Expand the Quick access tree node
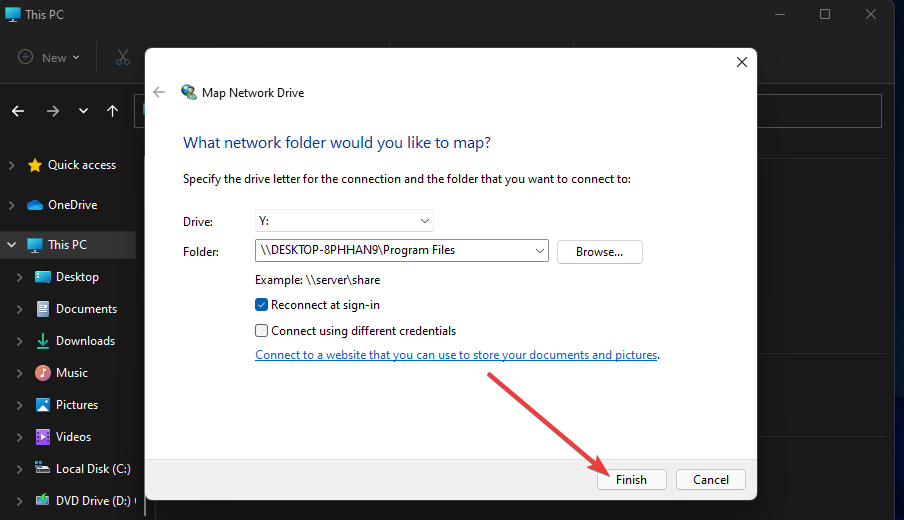Screen dimensions: 904x520 click(12, 165)
